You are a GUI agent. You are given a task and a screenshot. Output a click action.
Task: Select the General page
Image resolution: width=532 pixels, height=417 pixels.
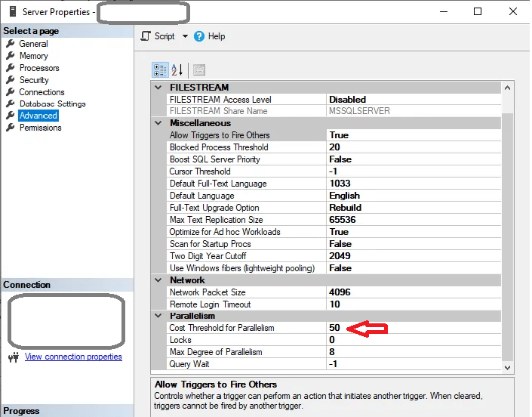tap(33, 44)
